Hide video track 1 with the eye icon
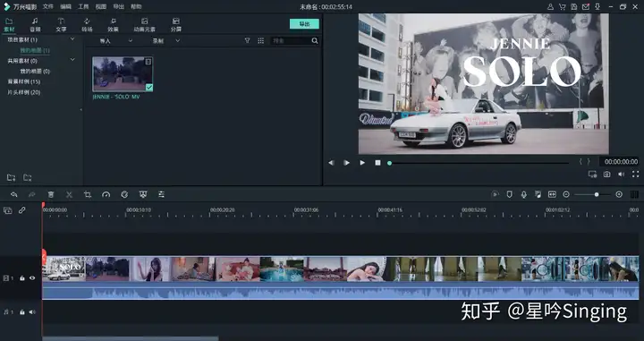The width and height of the screenshot is (644, 341). tap(32, 278)
